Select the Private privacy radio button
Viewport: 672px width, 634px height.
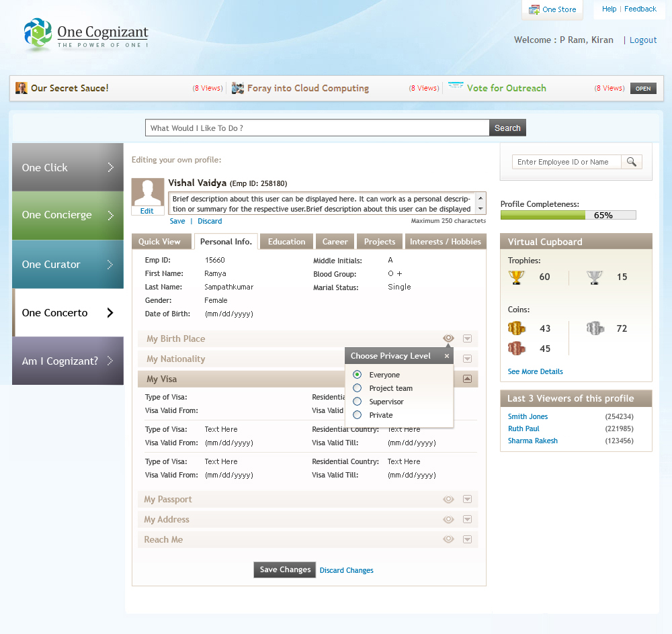click(358, 415)
